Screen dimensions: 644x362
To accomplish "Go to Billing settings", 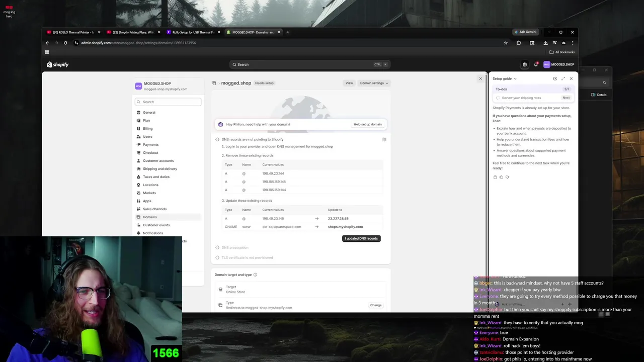I will tap(147, 129).
